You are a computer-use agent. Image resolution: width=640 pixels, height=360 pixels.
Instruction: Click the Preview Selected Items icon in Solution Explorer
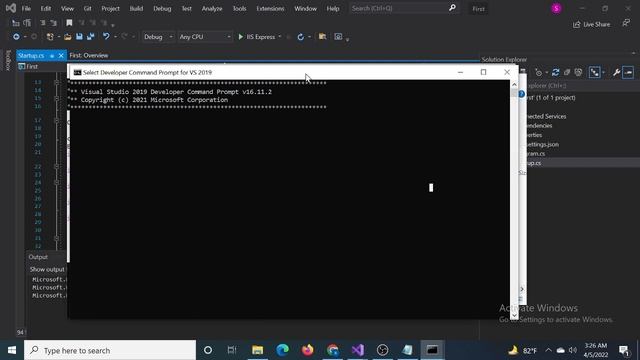[x=628, y=72]
